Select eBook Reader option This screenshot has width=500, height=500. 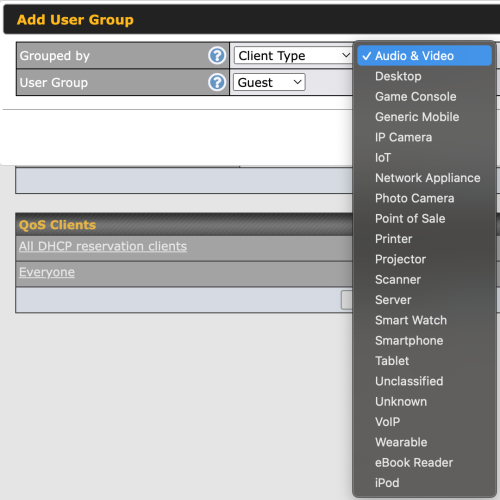pyautogui.click(x=424, y=463)
